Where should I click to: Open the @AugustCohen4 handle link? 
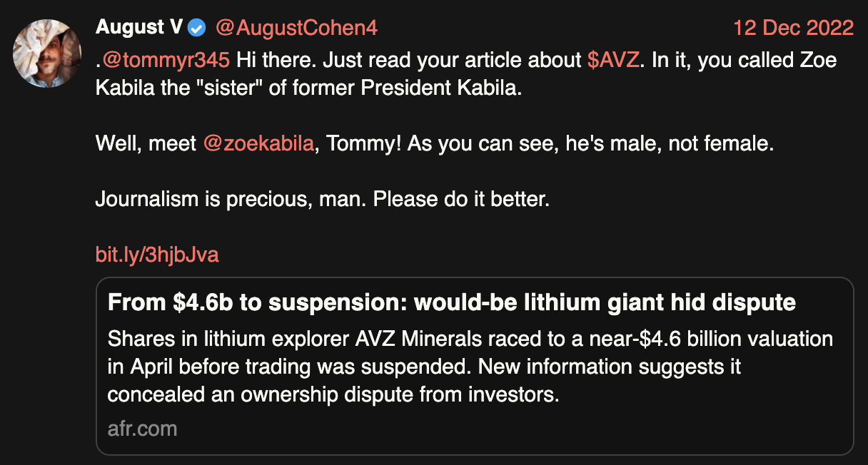[296, 28]
